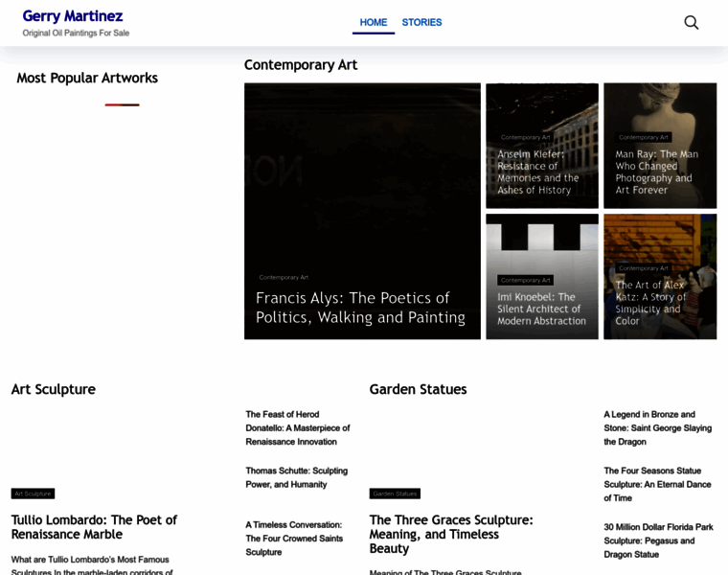Open Tullio Lombardo Renaissance Marble article
The height and width of the screenshot is (575, 728).
pos(94,527)
